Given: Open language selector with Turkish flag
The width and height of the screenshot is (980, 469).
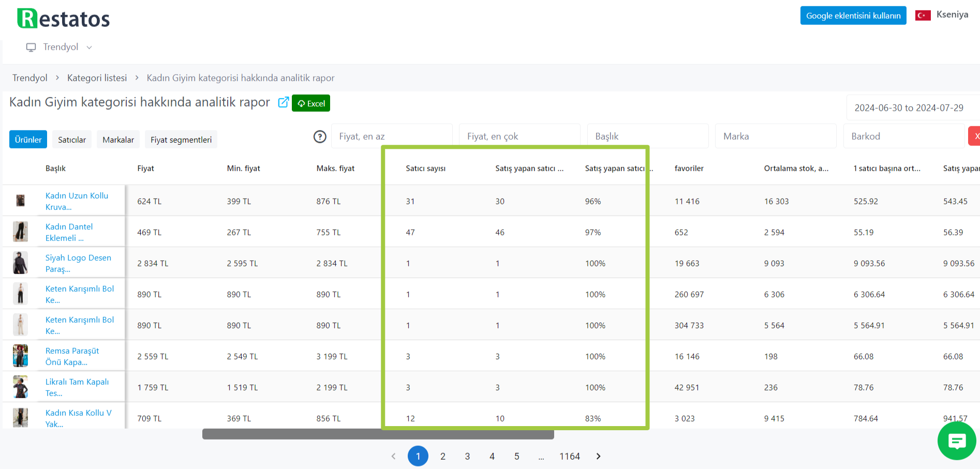Looking at the screenshot, I should point(923,15).
